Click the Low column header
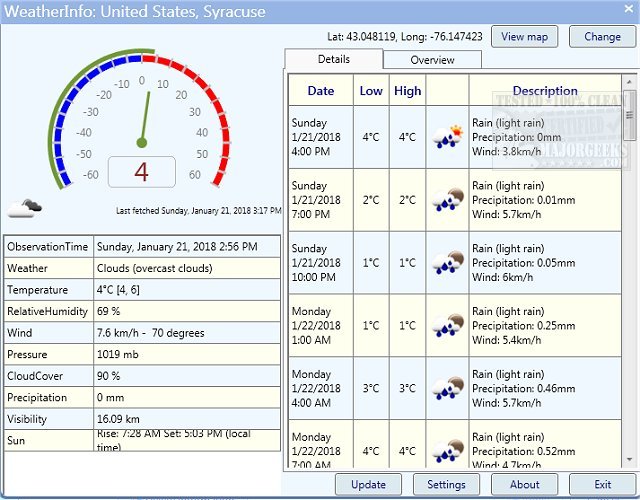Image resolution: width=640 pixels, height=500 pixels. pyautogui.click(x=371, y=91)
